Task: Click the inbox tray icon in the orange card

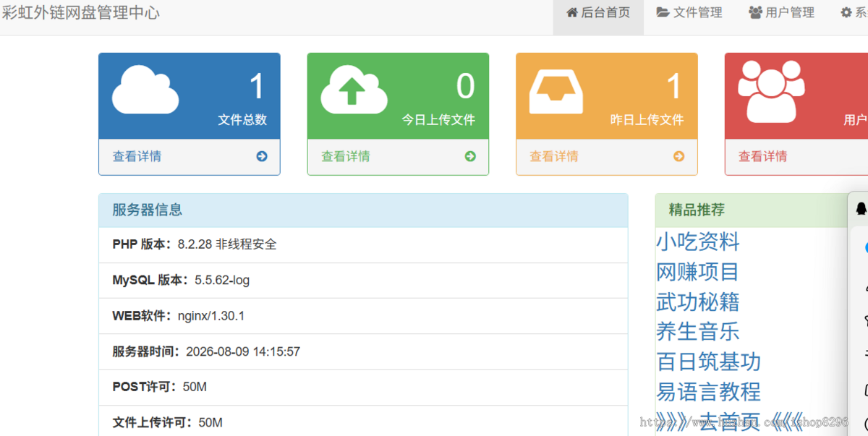Action: [x=556, y=90]
